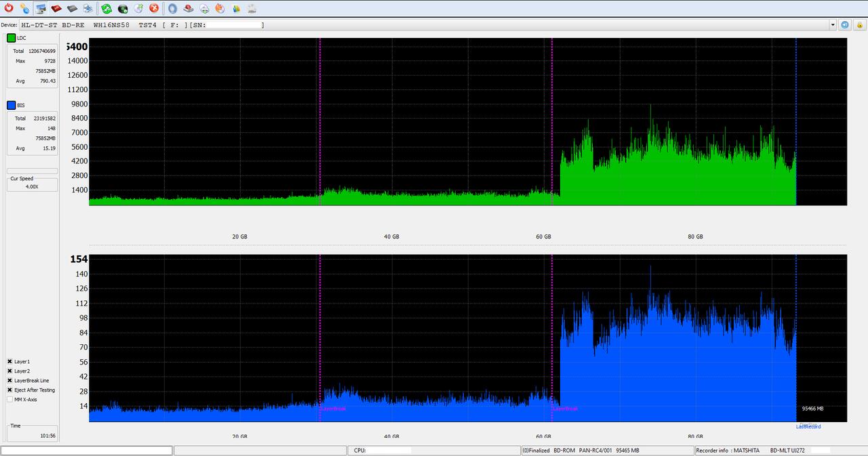Open the Device drive selection dropdown arrow
868x456 pixels.
tap(833, 24)
